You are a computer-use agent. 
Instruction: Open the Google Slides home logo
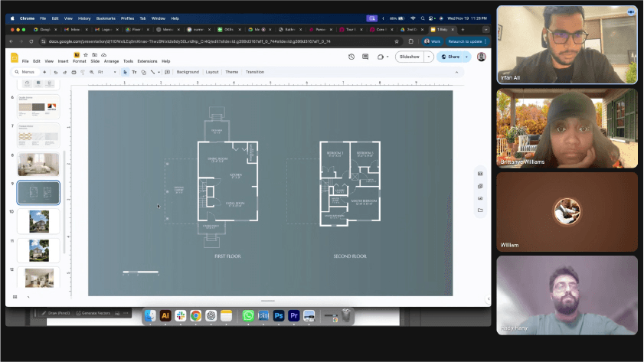tap(15, 57)
